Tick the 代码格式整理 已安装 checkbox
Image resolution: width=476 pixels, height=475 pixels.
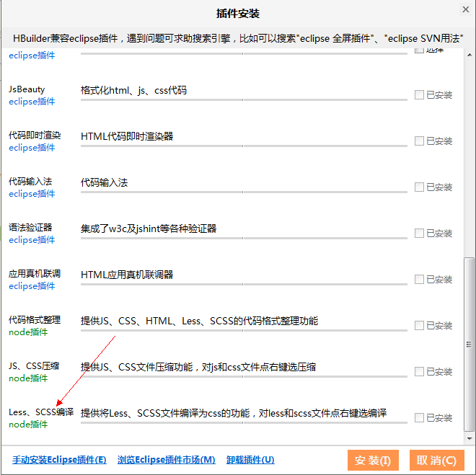click(x=419, y=325)
